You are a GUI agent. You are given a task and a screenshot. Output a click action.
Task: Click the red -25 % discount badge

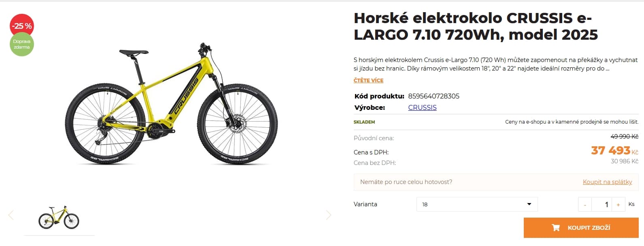pyautogui.click(x=22, y=26)
